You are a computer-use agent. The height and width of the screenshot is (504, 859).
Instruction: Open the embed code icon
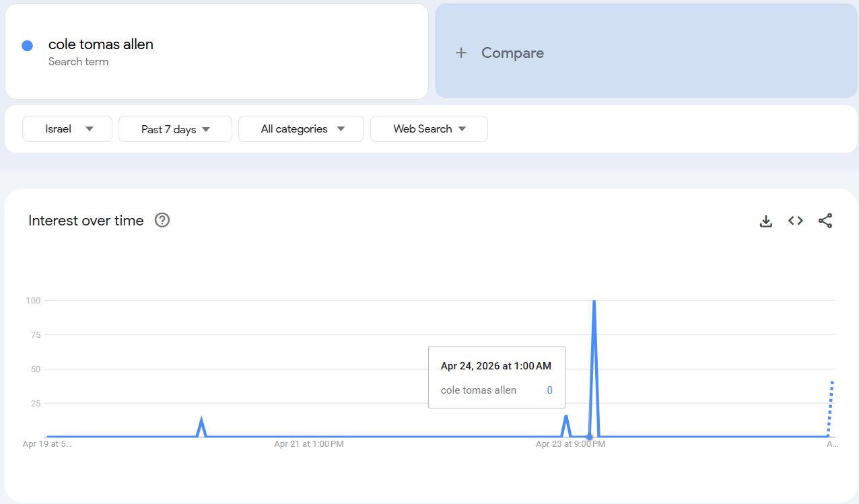(x=796, y=221)
